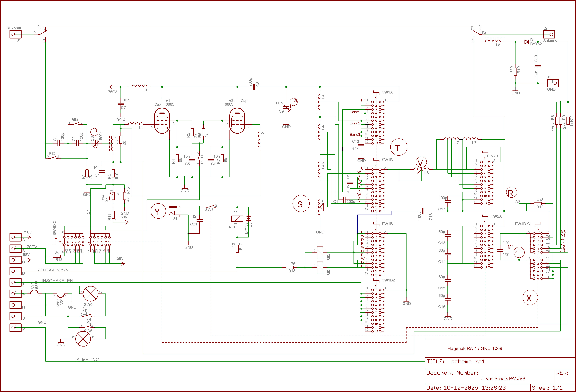Click the 'TITLE: schema ra1' field
The height and width of the screenshot is (392, 576).
click(456, 362)
